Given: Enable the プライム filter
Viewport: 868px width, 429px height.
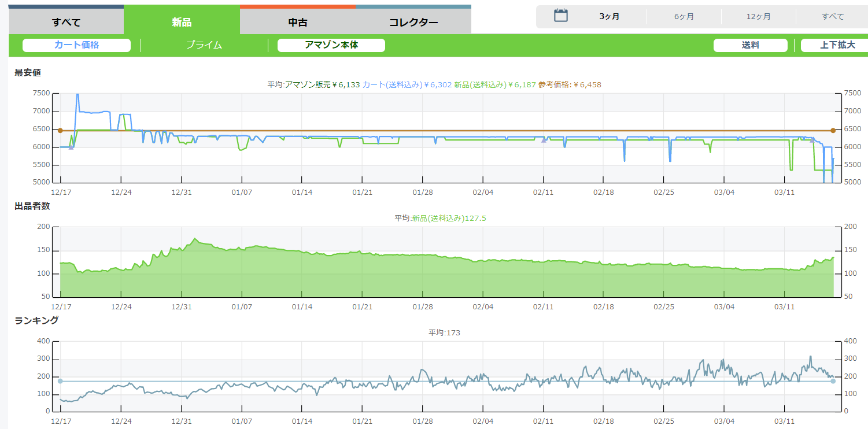Looking at the screenshot, I should point(204,45).
